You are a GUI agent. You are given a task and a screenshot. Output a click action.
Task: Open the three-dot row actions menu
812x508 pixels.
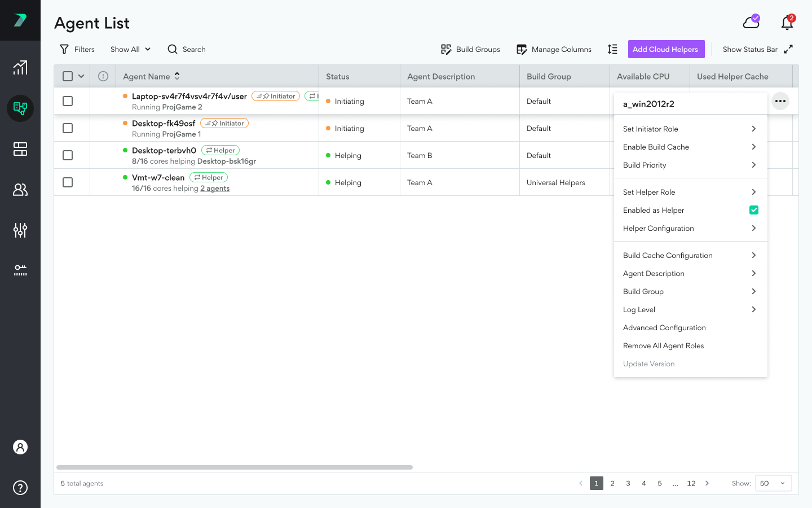[x=780, y=101]
